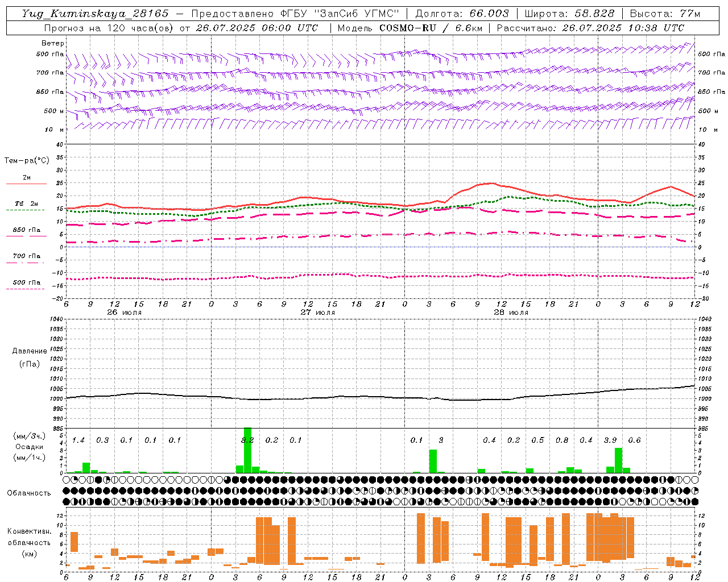This screenshot has width=728, height=582.
Task: Click the '28 июля' date label
Action: [x=511, y=313]
